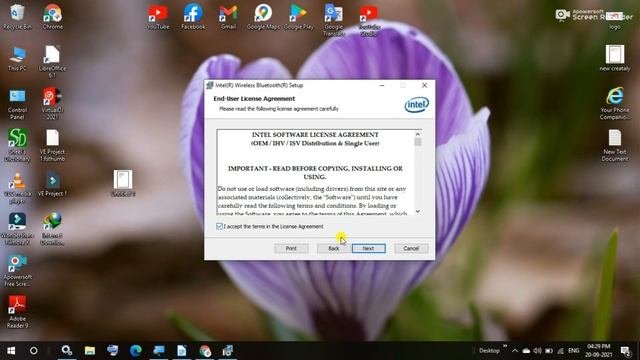This screenshot has width=640, height=360.
Task: Click the license agreement scrollbar thumb
Action: coord(418,142)
